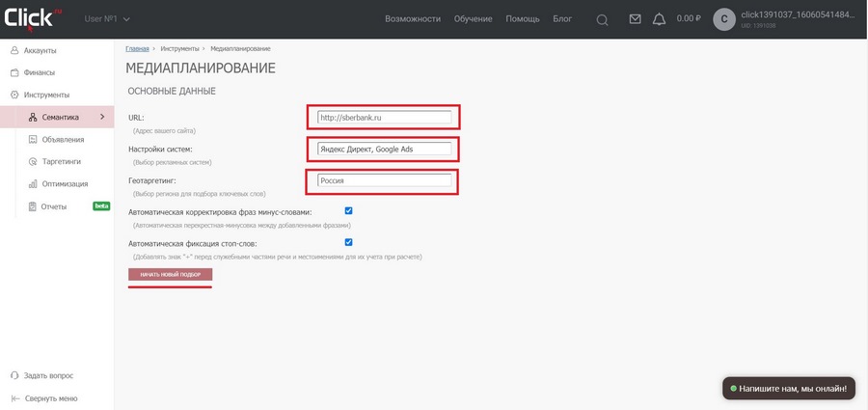Open Аккаунты in the sidebar
The width and height of the screenshot is (868, 410).
[40, 50]
